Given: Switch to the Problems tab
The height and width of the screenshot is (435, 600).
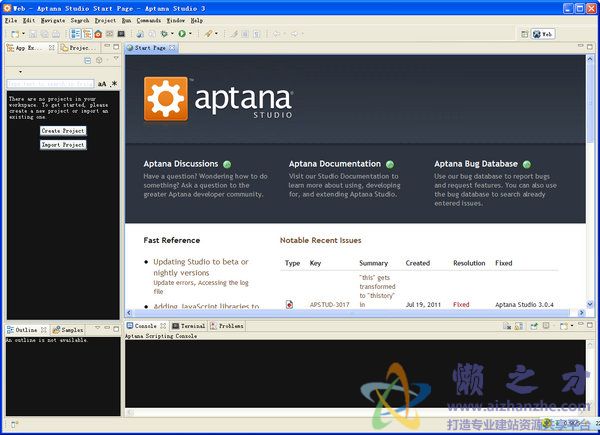Looking at the screenshot, I should [x=227, y=326].
